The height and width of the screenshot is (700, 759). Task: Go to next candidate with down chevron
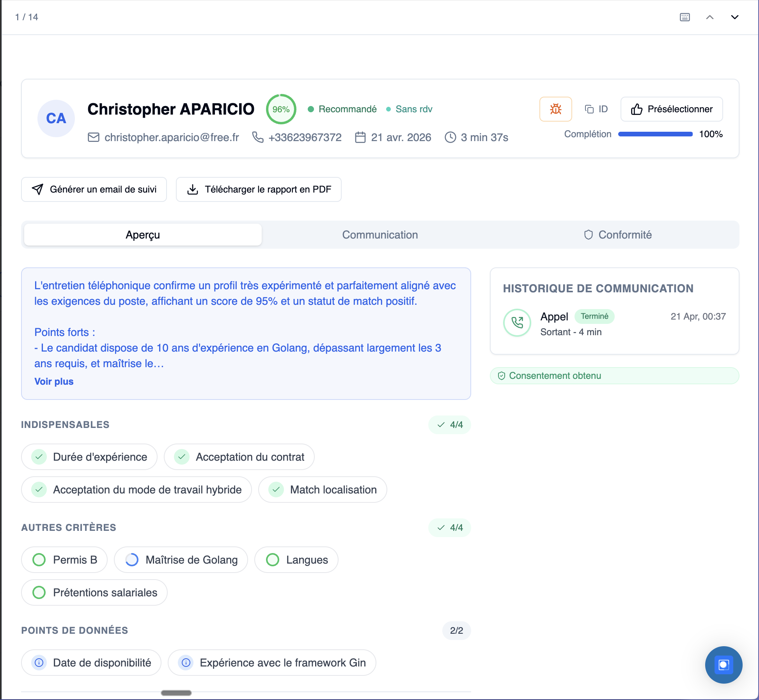734,17
